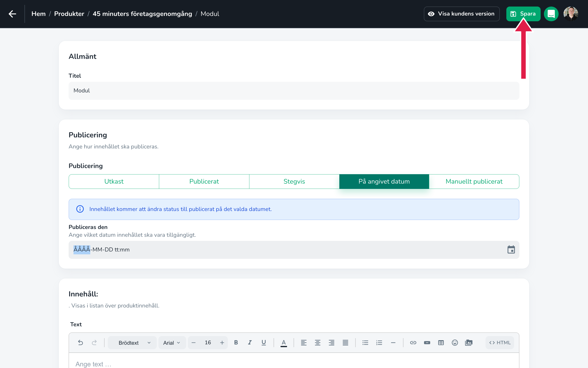Insert a hyperlink

click(413, 343)
